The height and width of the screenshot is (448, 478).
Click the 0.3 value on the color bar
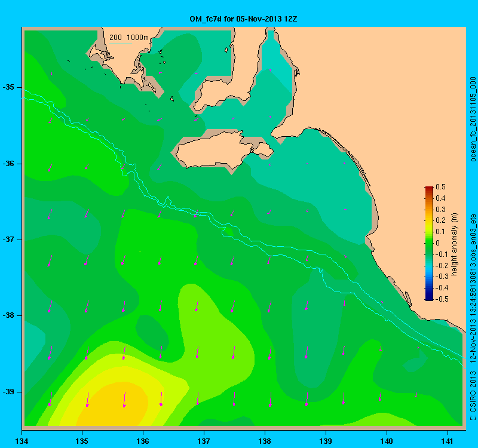(440, 210)
